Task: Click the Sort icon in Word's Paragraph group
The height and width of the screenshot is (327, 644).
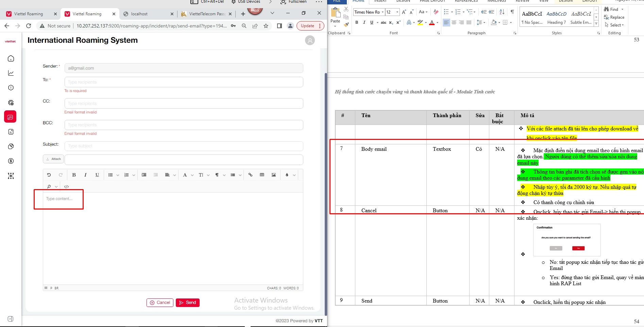Action: tap(502, 12)
